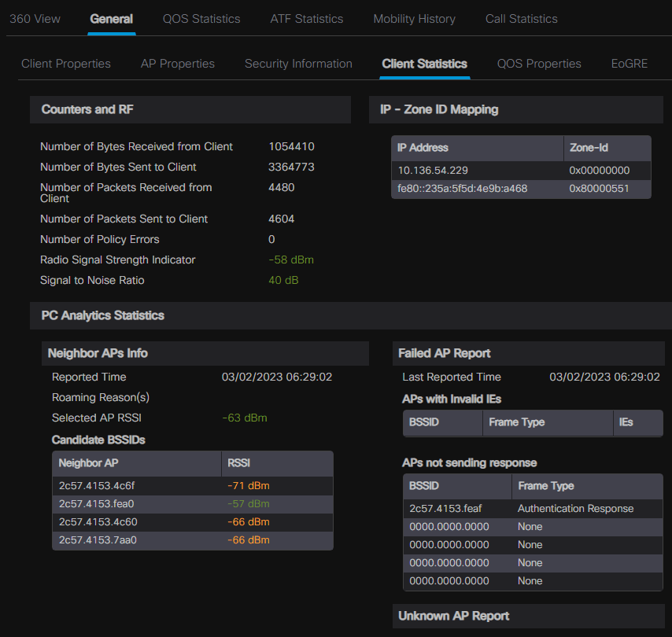This screenshot has width=672, height=637.
Task: Select the ATF Statistics tab
Action: tap(306, 19)
